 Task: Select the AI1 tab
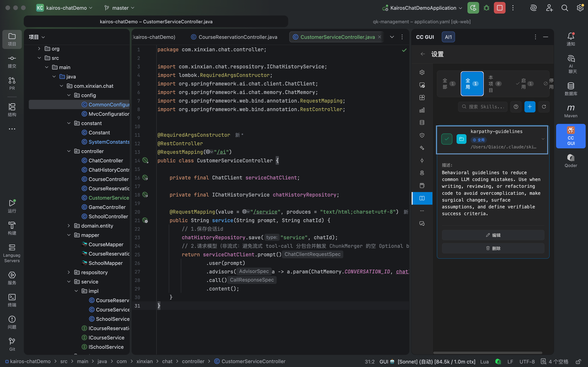point(448,37)
